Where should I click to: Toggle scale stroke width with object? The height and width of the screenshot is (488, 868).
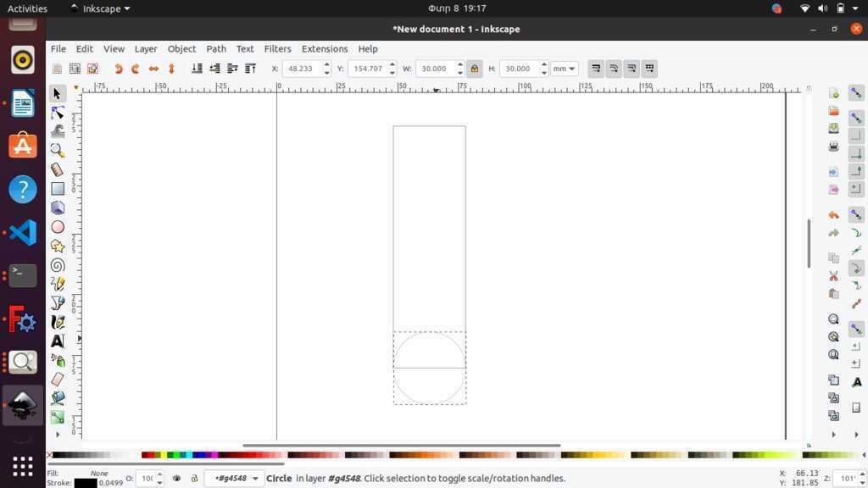click(x=596, y=69)
